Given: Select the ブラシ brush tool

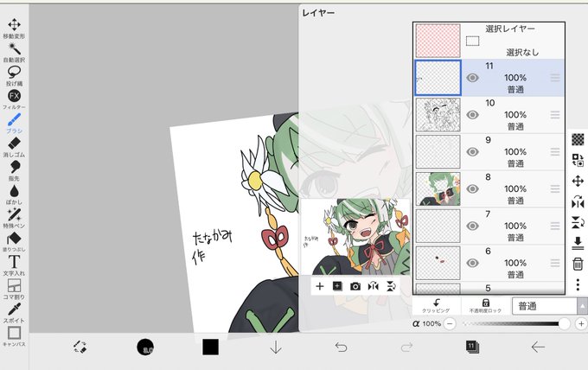Looking at the screenshot, I should (x=14, y=123).
